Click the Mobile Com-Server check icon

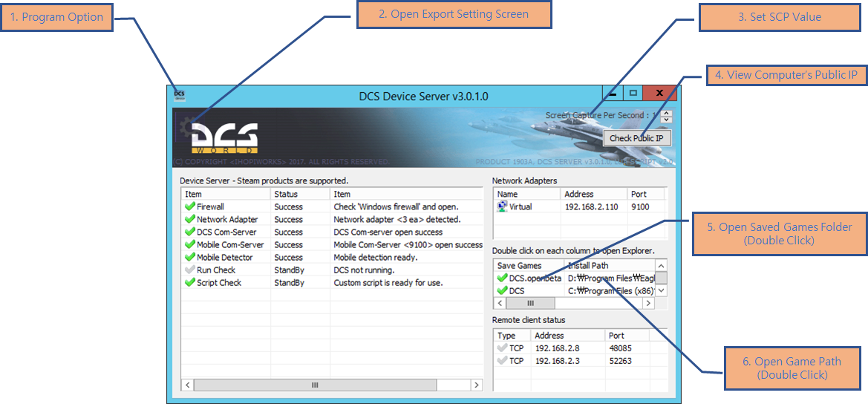(x=190, y=244)
